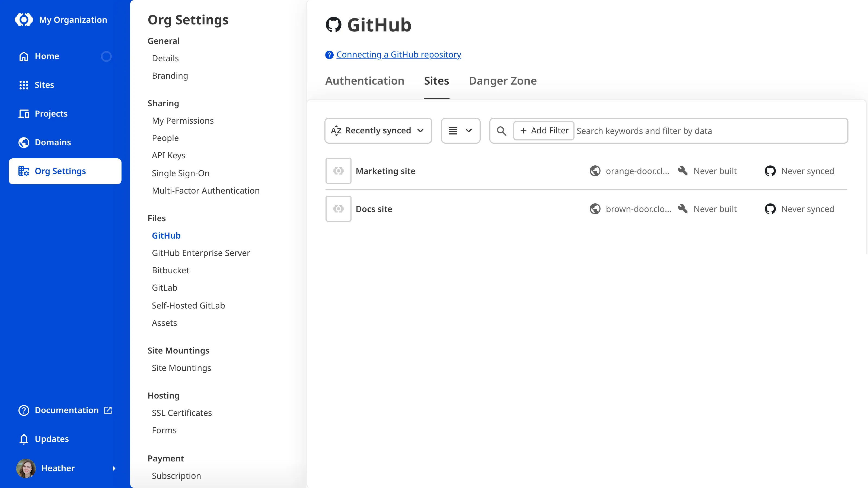Select the Sites tab
The image size is (868, 488).
(x=436, y=81)
